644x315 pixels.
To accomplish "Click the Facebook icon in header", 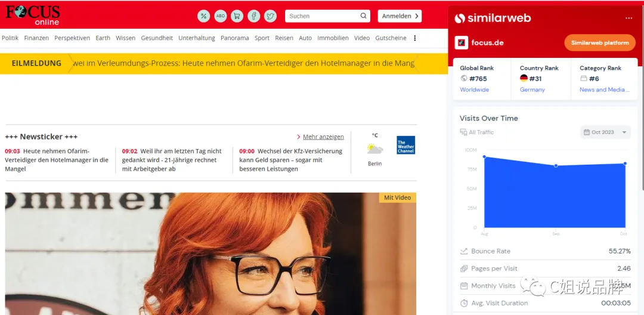I will point(254,16).
